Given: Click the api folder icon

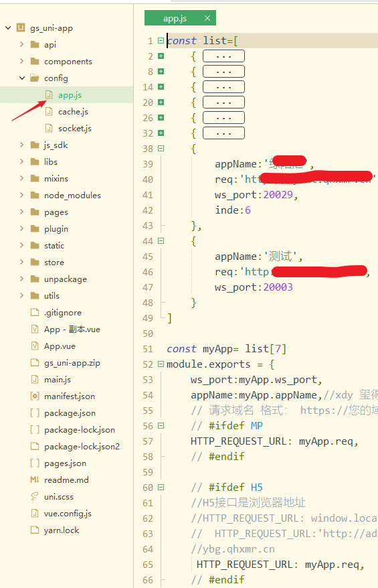Looking at the screenshot, I should (35, 45).
